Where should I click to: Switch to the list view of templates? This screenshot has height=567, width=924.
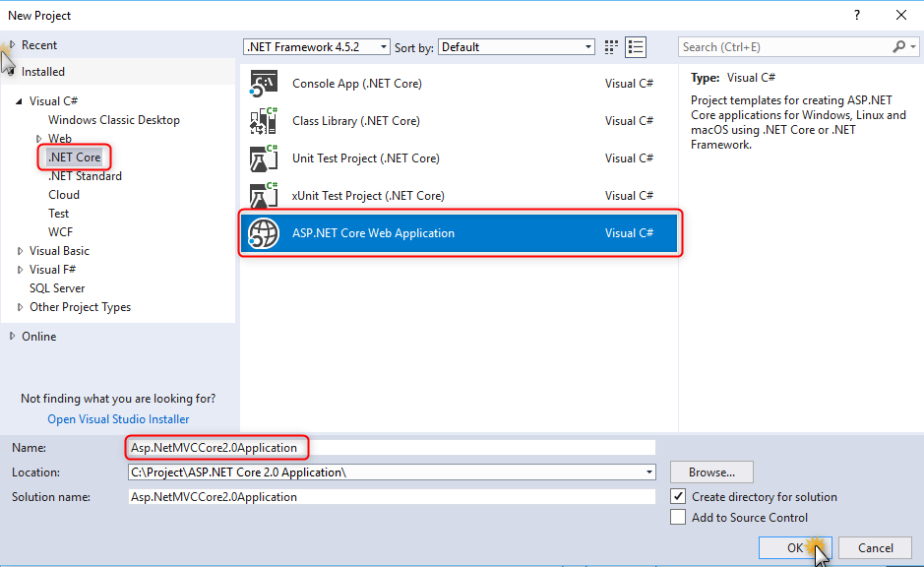click(x=636, y=46)
